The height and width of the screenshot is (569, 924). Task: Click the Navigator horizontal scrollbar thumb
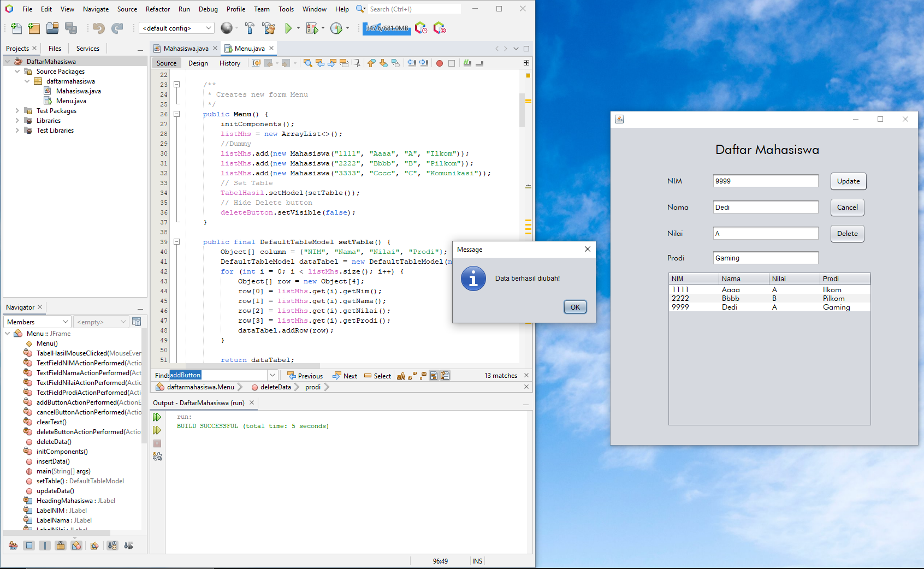tap(57, 533)
